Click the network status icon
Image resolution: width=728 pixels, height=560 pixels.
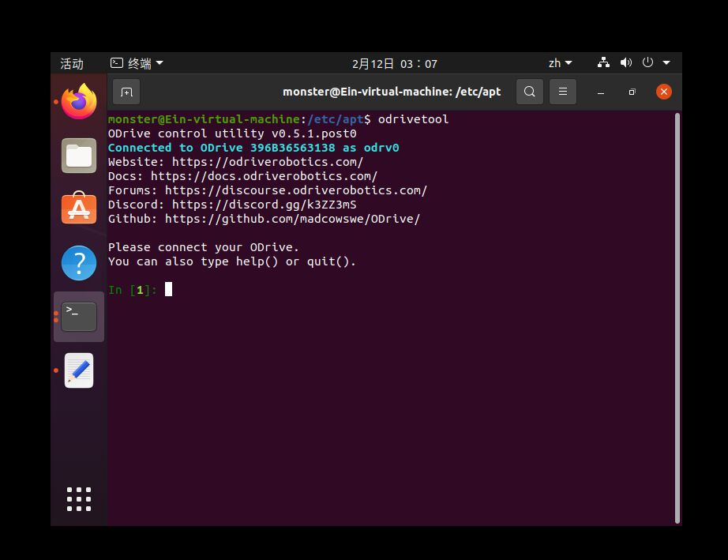pyautogui.click(x=603, y=62)
